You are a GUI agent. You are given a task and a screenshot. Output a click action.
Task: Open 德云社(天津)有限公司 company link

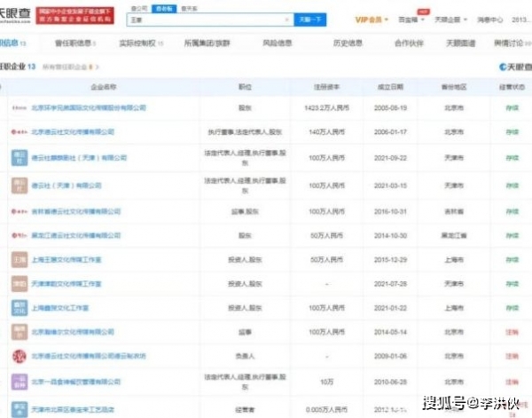tap(66, 185)
